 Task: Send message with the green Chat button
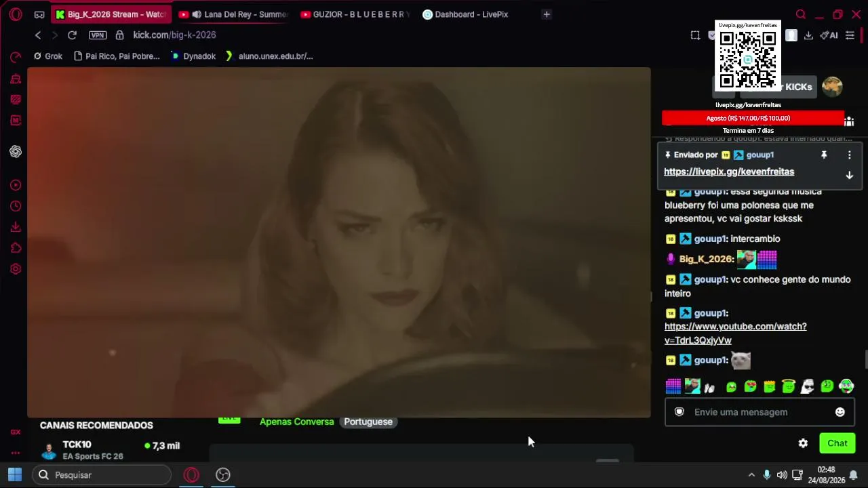837,443
